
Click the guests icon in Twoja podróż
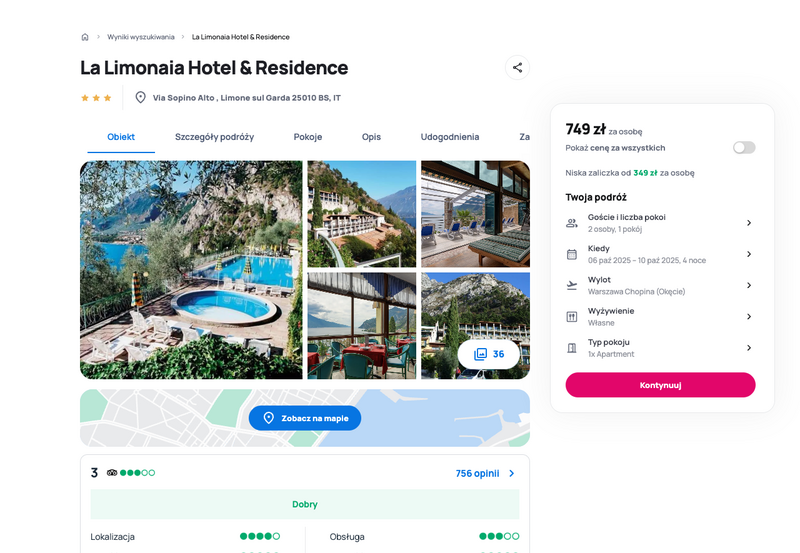[x=572, y=223]
